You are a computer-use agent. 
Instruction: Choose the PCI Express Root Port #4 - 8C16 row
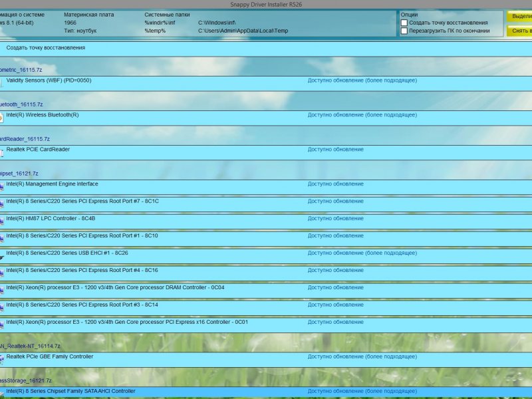(266, 274)
